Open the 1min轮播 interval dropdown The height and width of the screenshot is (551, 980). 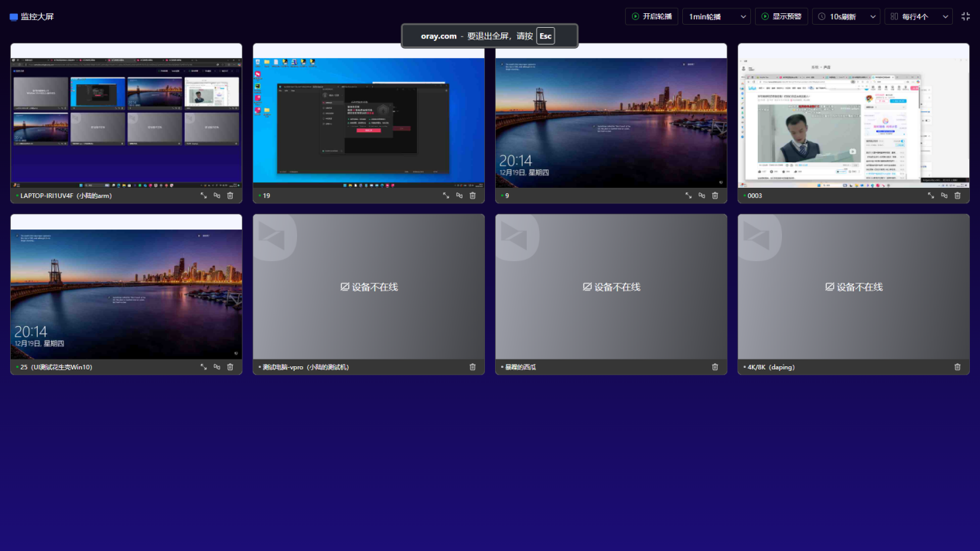[x=716, y=16]
